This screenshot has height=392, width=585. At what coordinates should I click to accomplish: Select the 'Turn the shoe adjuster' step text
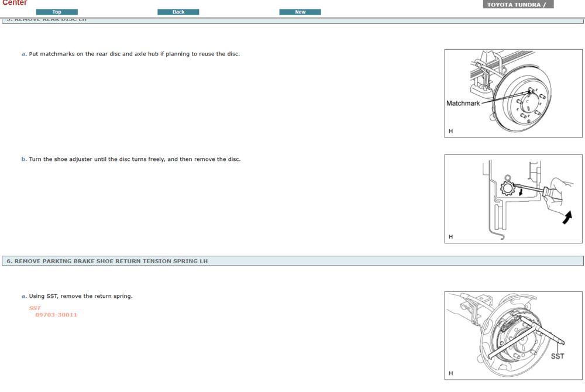click(135, 159)
